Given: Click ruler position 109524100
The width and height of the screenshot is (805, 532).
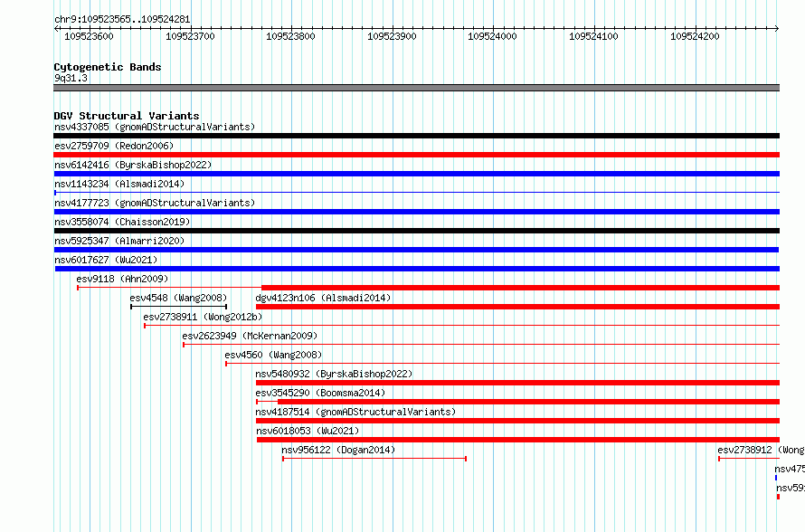Looking at the screenshot, I should click(593, 36).
